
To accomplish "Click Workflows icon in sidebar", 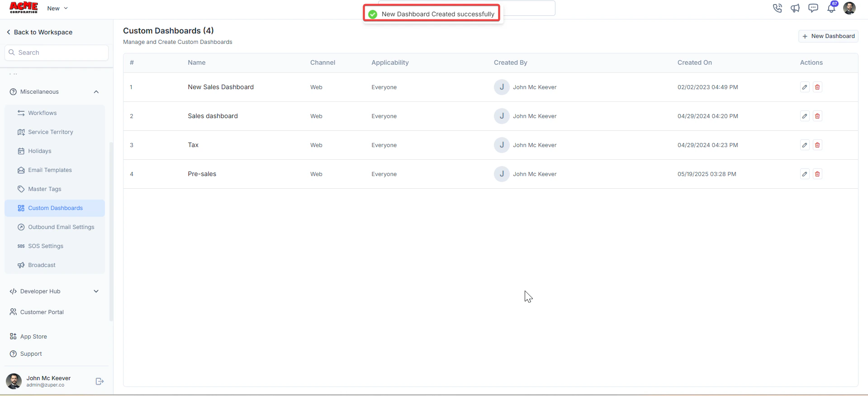I will pyautogui.click(x=21, y=113).
